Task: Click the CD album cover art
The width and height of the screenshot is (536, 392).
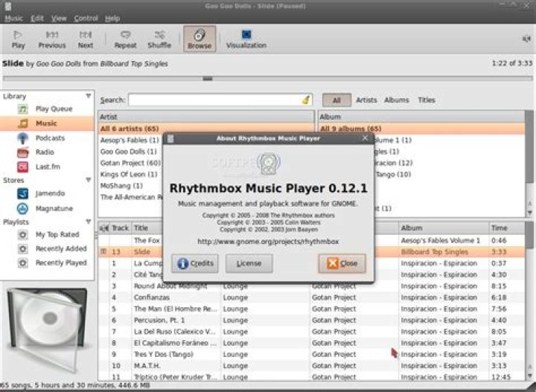Action: click(x=47, y=329)
